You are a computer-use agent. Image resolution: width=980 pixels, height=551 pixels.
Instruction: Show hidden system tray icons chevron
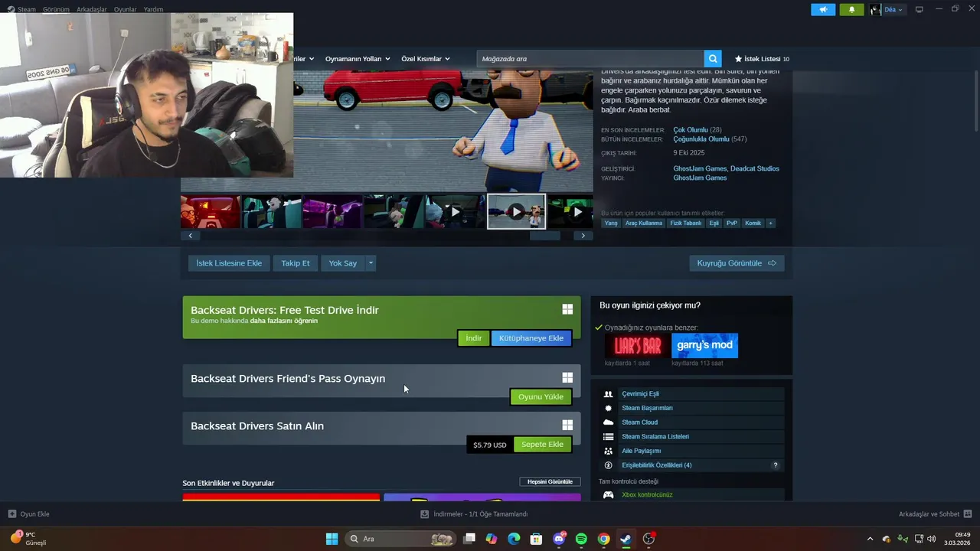870,539
